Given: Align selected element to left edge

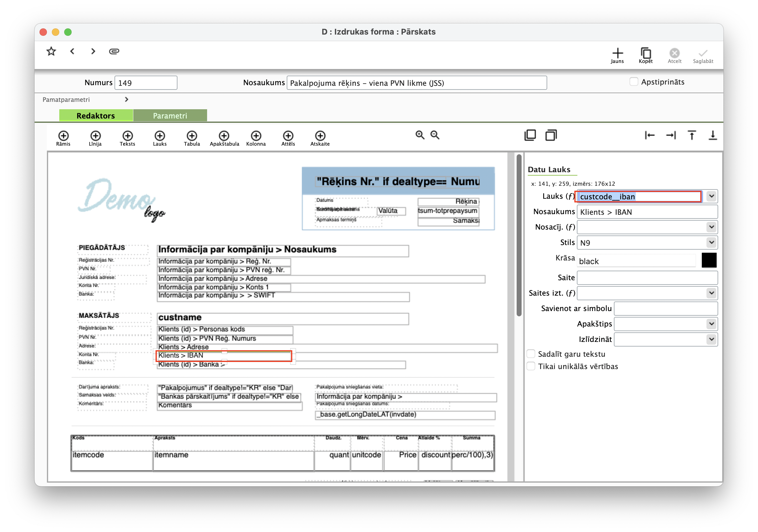Looking at the screenshot, I should (650, 135).
